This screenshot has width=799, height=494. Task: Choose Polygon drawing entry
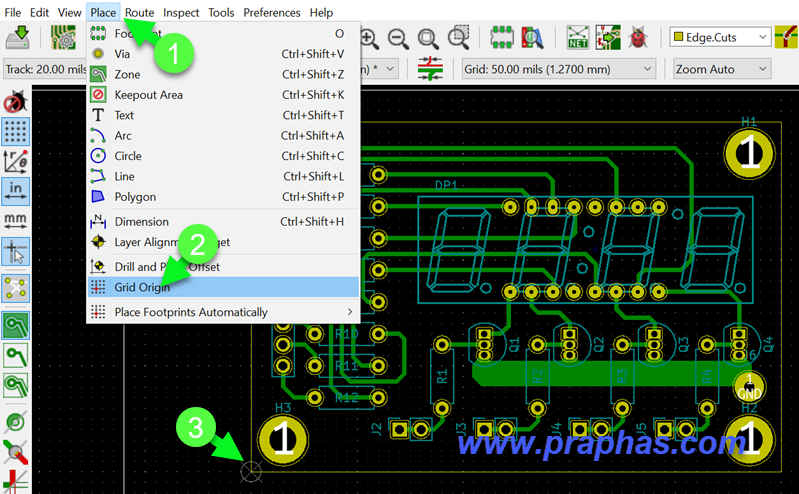(223, 196)
